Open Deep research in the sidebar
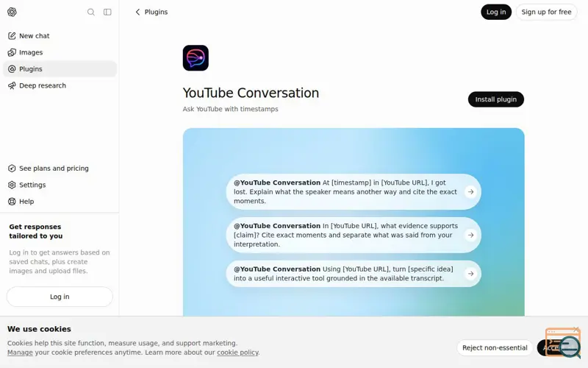The height and width of the screenshot is (368, 588). (x=60, y=85)
